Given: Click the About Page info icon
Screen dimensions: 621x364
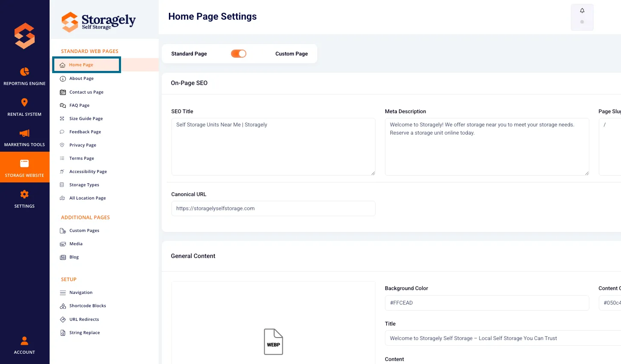Looking at the screenshot, I should click(63, 79).
